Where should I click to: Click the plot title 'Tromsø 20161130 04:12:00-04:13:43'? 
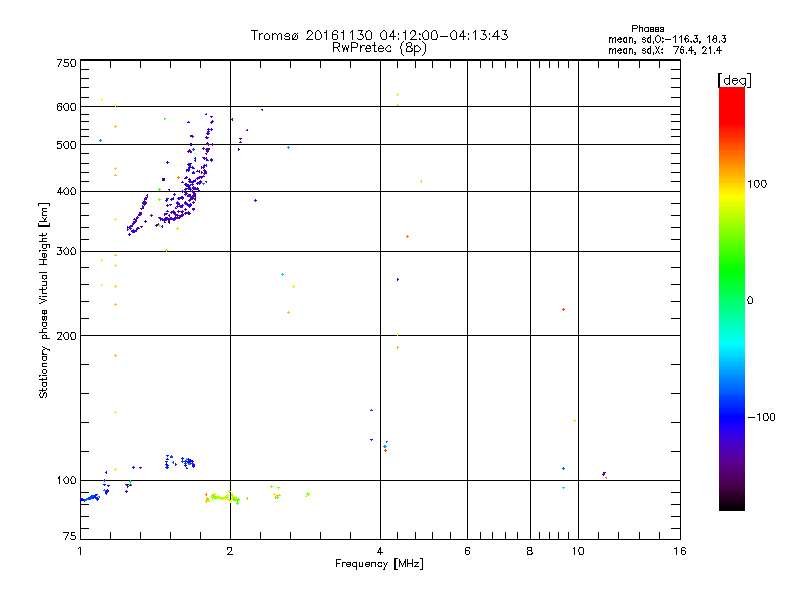[379, 35]
